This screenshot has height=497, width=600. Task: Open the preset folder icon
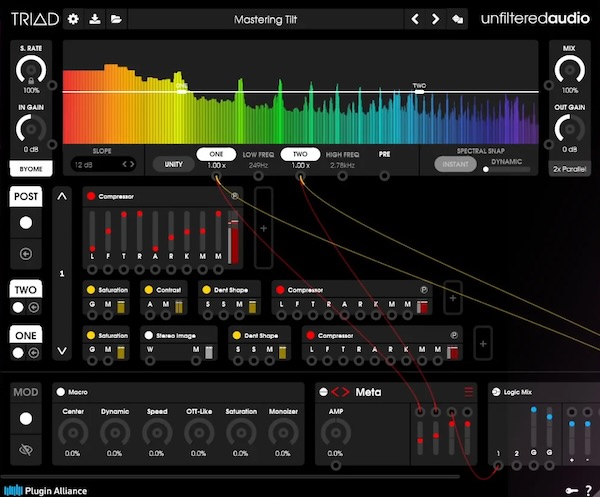pyautogui.click(x=116, y=19)
